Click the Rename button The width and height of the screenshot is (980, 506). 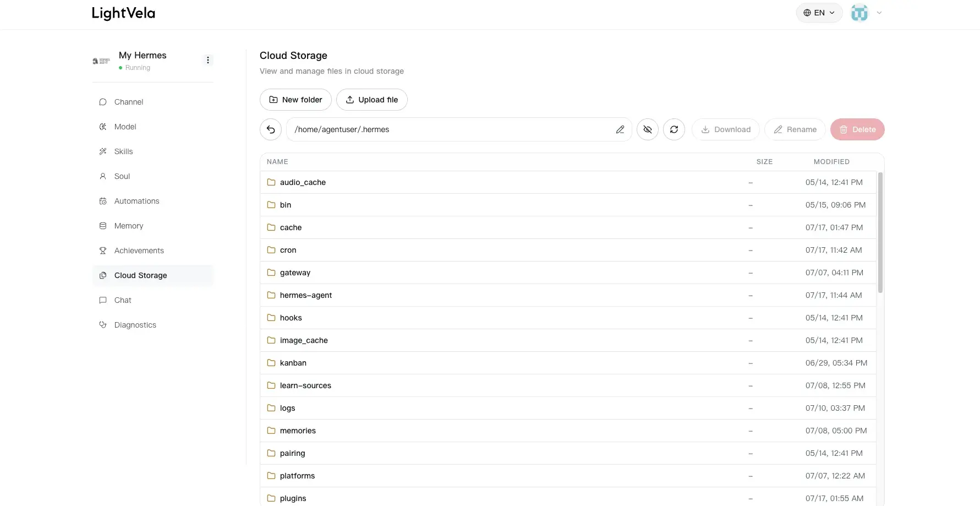pyautogui.click(x=795, y=129)
